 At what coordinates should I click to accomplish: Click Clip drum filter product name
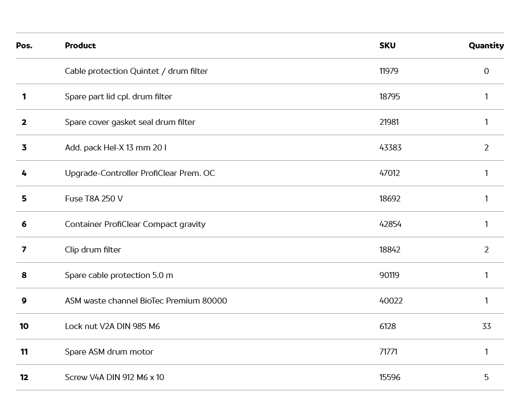[93, 250]
